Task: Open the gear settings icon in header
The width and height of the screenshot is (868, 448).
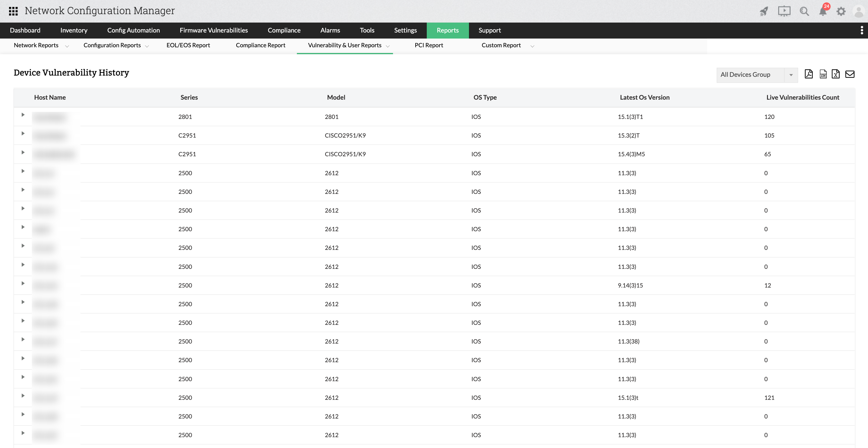Action: coord(841,11)
